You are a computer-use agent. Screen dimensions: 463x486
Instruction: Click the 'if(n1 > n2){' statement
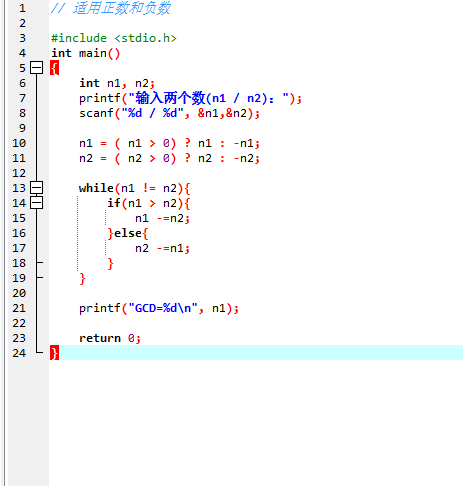coord(149,203)
